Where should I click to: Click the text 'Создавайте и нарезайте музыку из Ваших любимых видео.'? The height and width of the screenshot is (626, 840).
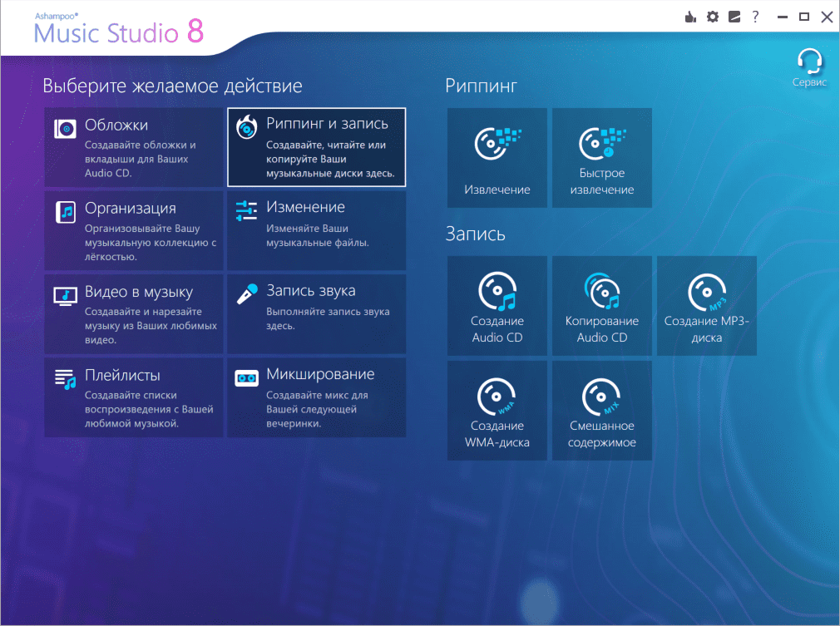pyautogui.click(x=151, y=326)
